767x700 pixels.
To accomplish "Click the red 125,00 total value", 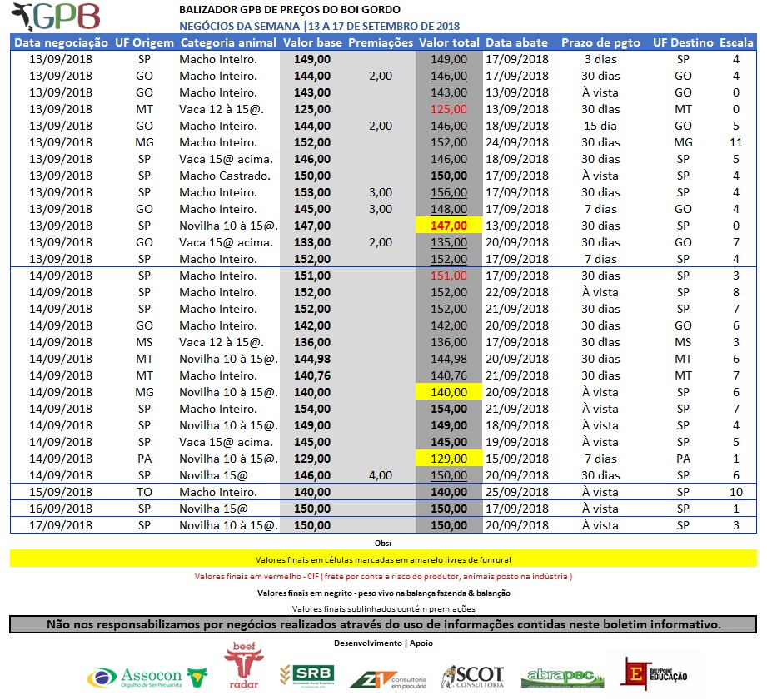I will click(448, 109).
